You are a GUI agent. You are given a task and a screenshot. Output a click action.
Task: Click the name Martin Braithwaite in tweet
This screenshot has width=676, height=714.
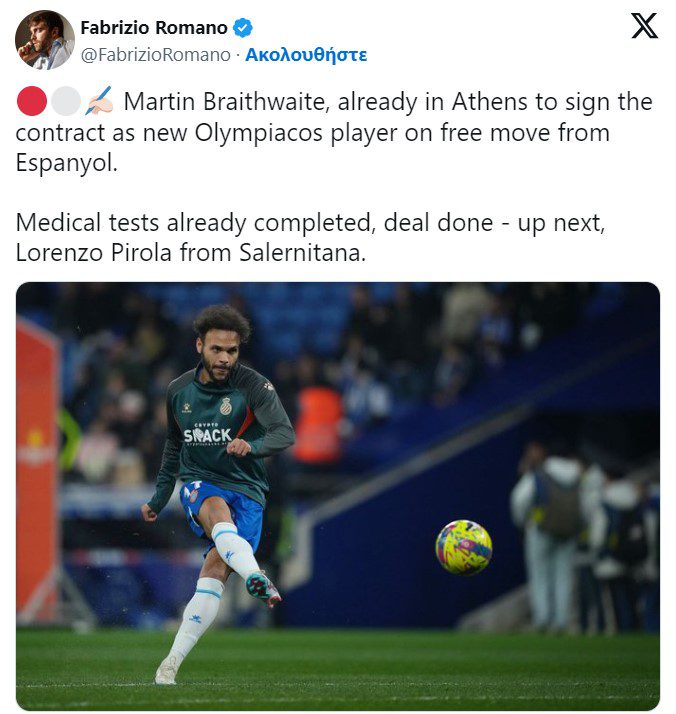click(x=226, y=101)
